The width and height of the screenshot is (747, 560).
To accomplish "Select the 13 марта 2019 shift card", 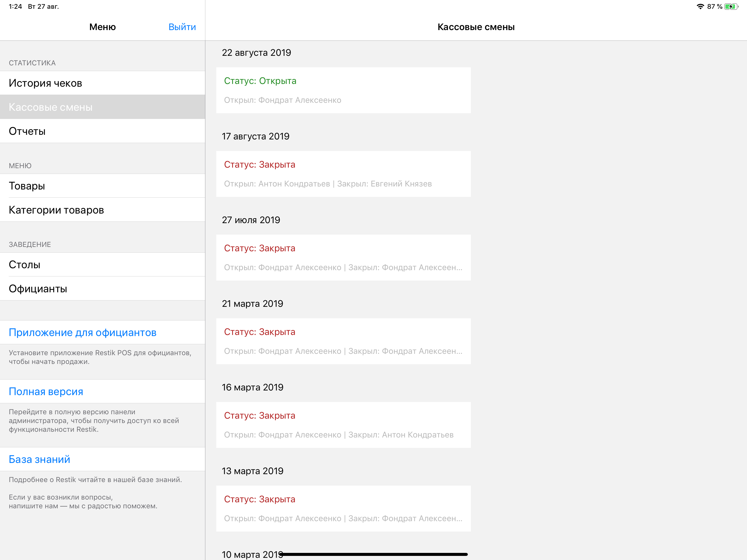I will point(343,509).
